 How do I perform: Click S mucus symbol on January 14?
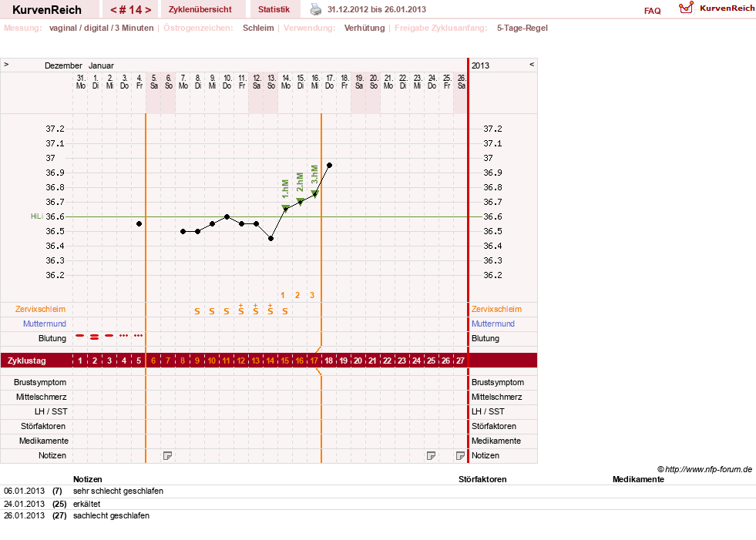coord(285,311)
